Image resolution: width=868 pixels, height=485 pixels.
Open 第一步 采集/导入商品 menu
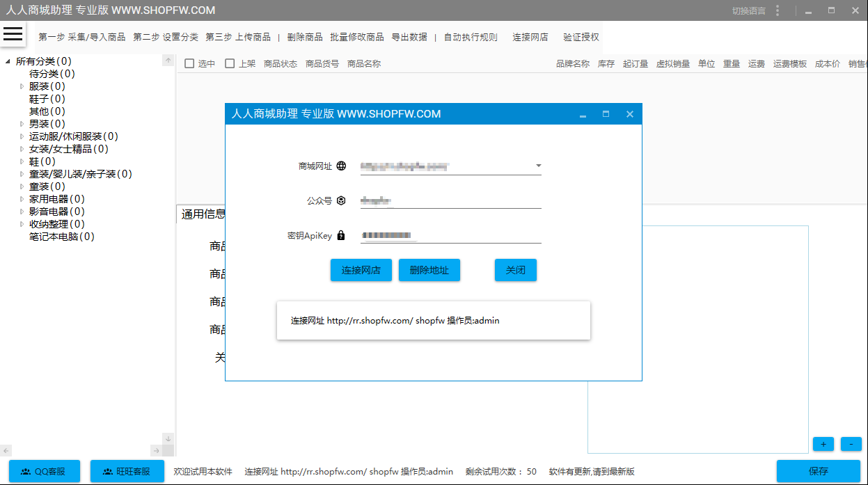click(x=82, y=38)
